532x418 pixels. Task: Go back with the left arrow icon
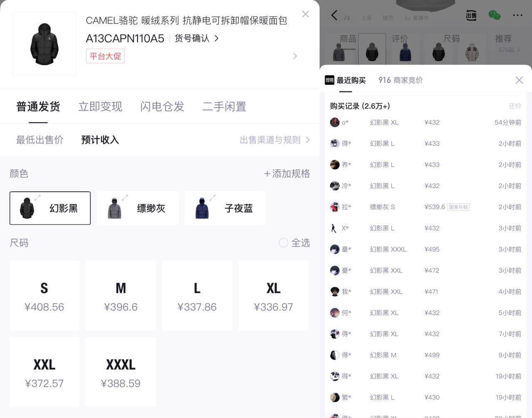[x=335, y=16]
